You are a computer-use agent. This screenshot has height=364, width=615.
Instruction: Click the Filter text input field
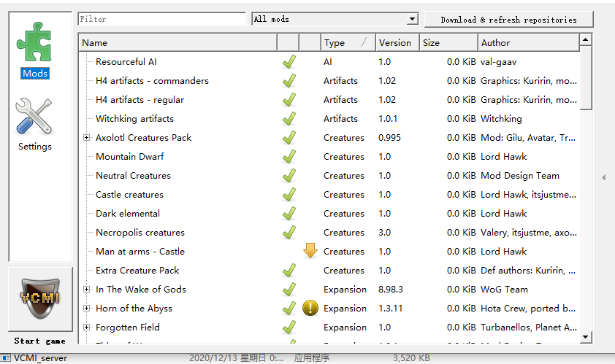(161, 19)
